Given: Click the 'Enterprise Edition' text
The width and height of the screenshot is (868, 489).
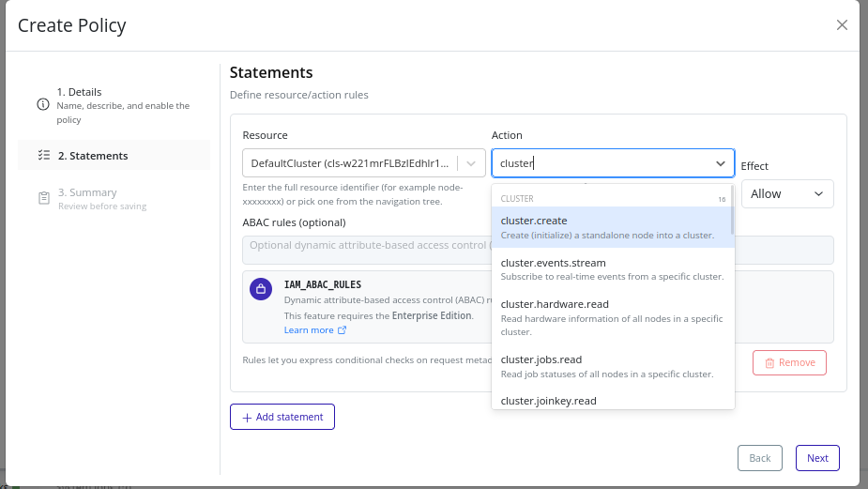Looking at the screenshot, I should pyautogui.click(x=432, y=315).
